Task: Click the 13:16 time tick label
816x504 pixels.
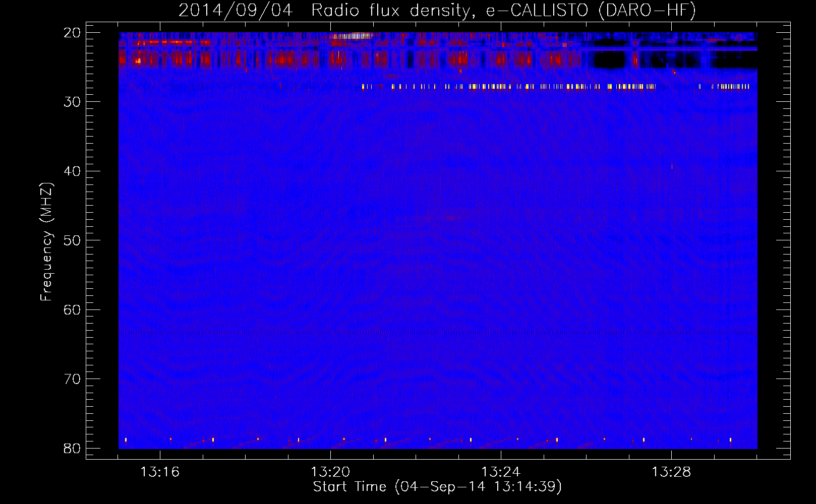Action: point(160,472)
